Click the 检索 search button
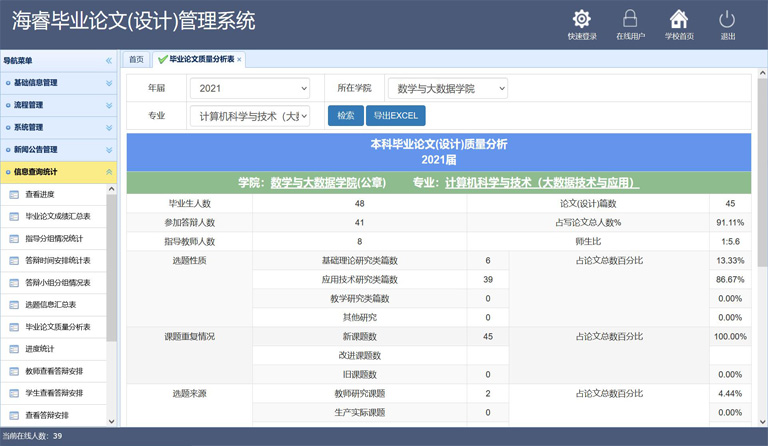 pyautogui.click(x=345, y=116)
